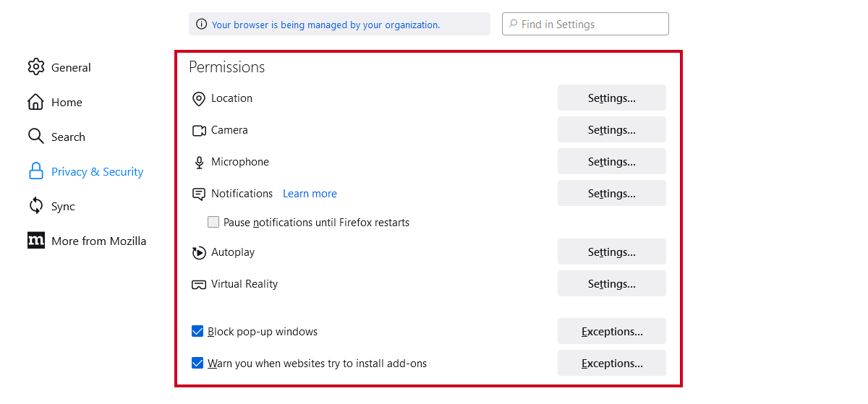The width and height of the screenshot is (868, 404).
Task: Click the Notifications Learn more link
Action: 310,194
